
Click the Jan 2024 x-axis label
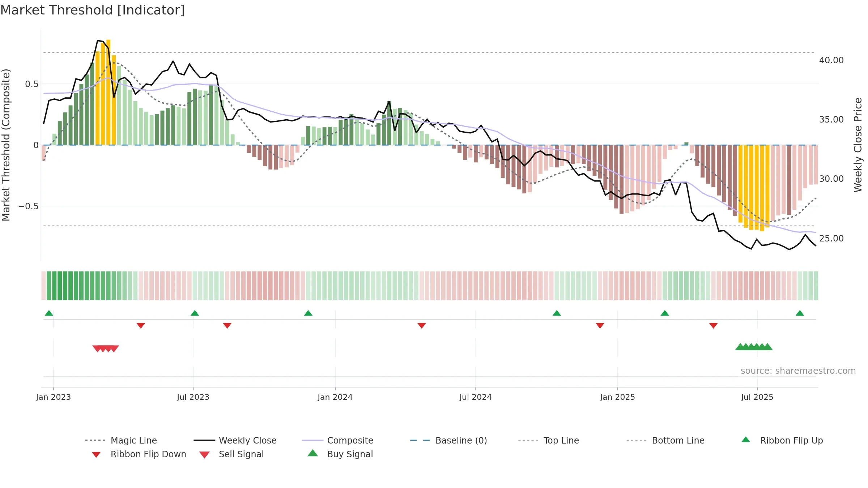click(x=335, y=397)
